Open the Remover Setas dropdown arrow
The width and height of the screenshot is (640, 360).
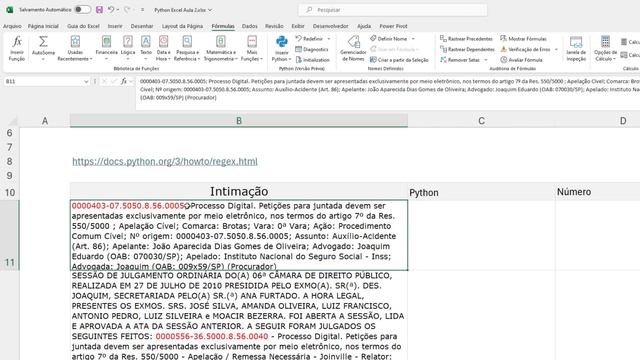point(486,60)
